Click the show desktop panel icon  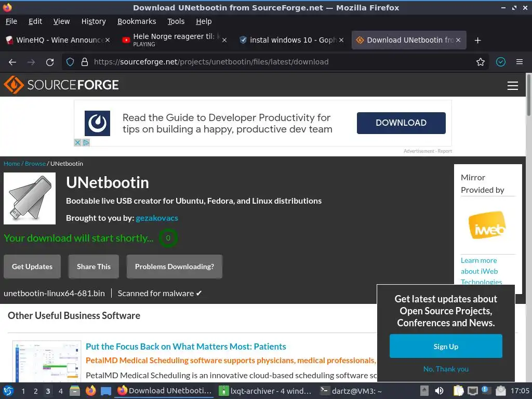pyautogui.click(x=106, y=391)
